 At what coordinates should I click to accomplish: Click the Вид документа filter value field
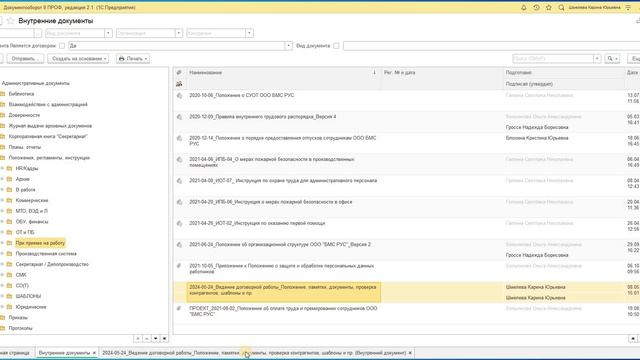coord(491,46)
